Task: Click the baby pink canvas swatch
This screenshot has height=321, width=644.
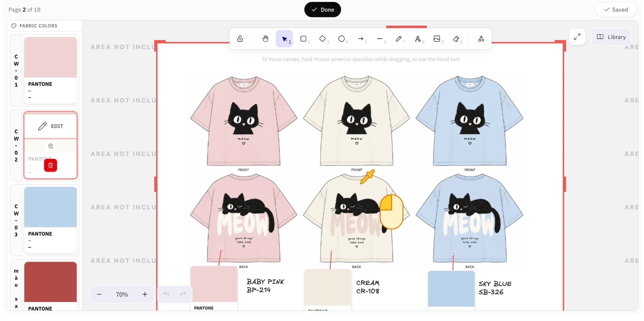Action: coord(214,284)
